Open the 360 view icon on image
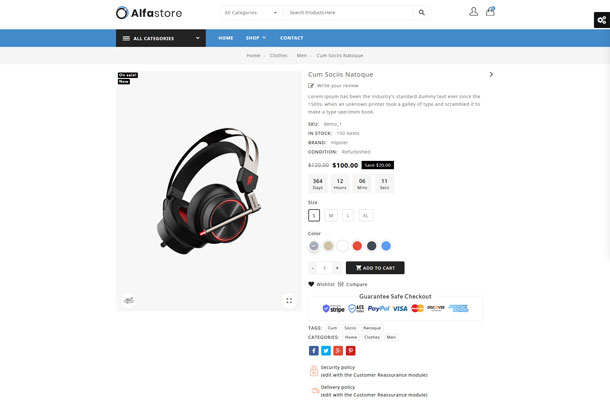Image resolution: width=610 pixels, height=400 pixels. (x=129, y=300)
